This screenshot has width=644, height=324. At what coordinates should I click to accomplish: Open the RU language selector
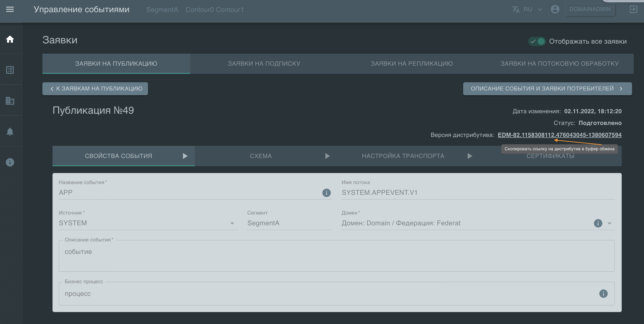point(527,9)
